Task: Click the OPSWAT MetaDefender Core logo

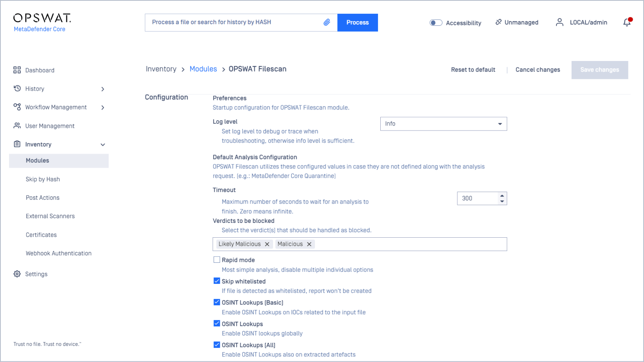Action: (x=42, y=23)
